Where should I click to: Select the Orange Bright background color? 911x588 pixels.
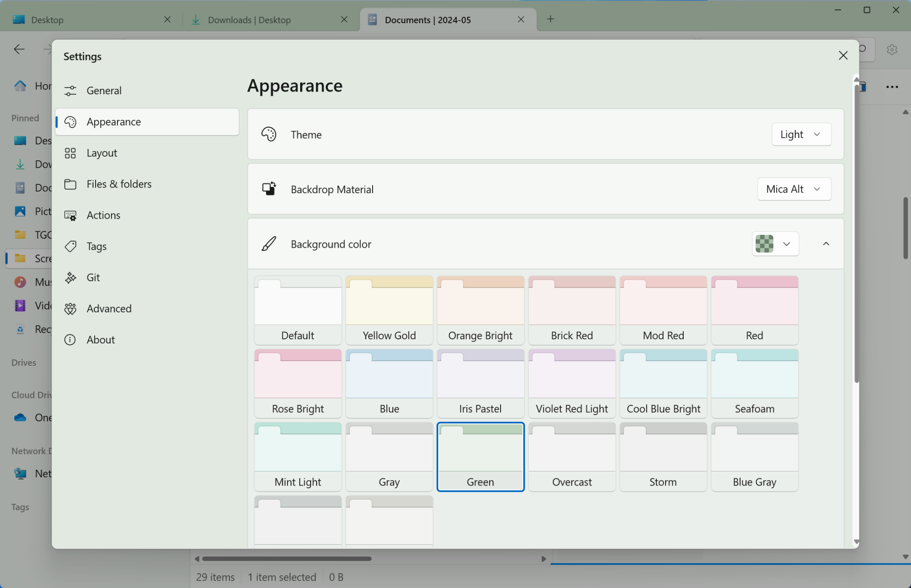(481, 310)
